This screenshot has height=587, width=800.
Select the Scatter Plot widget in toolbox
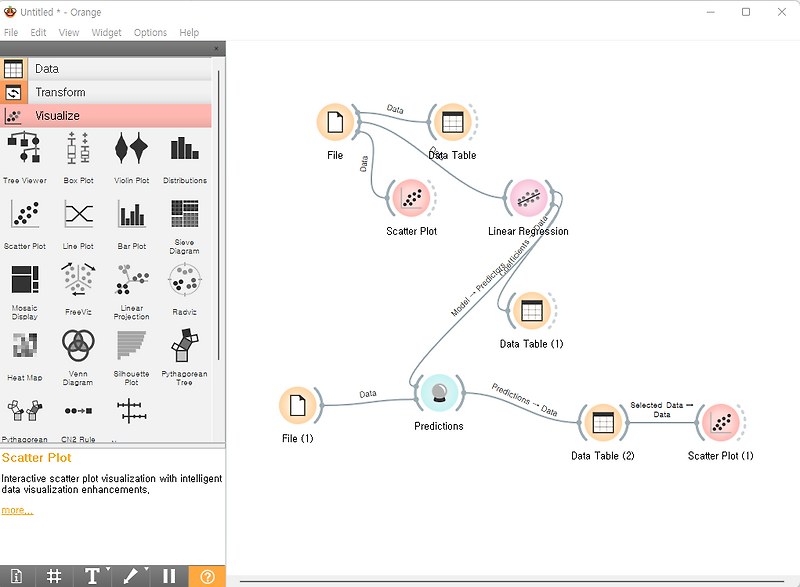click(x=24, y=223)
